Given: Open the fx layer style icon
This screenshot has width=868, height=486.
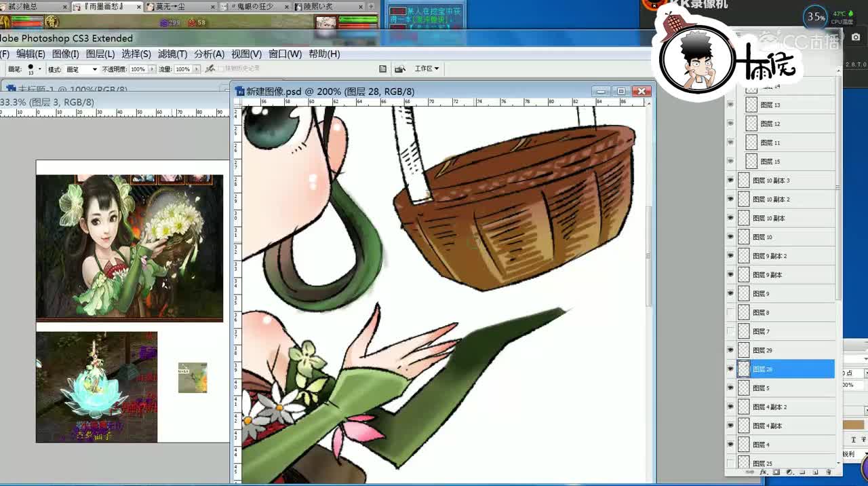Looking at the screenshot, I should [763, 472].
